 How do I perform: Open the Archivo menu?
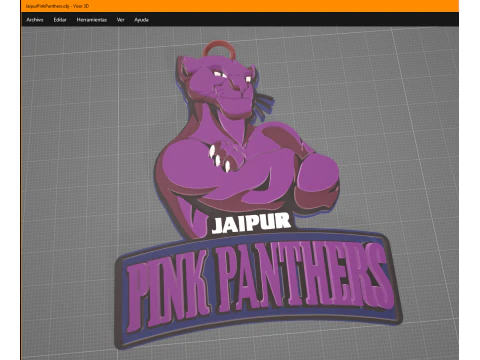coord(35,20)
